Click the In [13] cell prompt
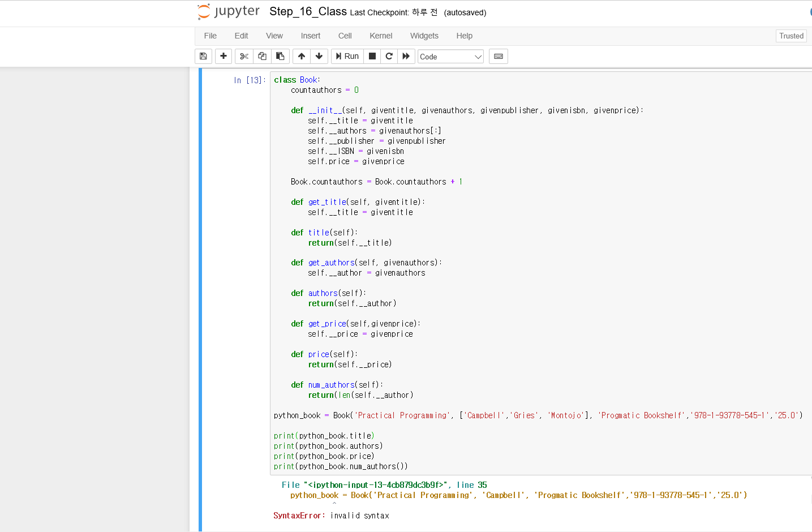Viewport: 812px width, 532px height. pos(250,80)
